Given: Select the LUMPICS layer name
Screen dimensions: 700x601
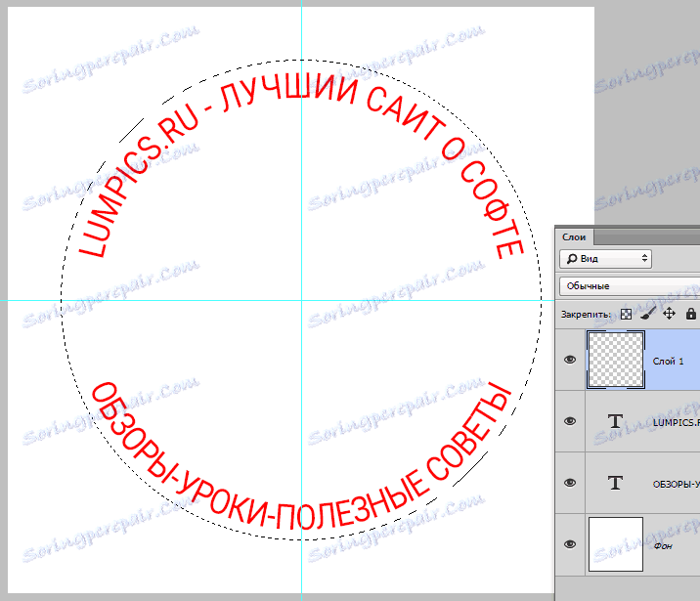Looking at the screenshot, I should pyautogui.click(x=676, y=422).
